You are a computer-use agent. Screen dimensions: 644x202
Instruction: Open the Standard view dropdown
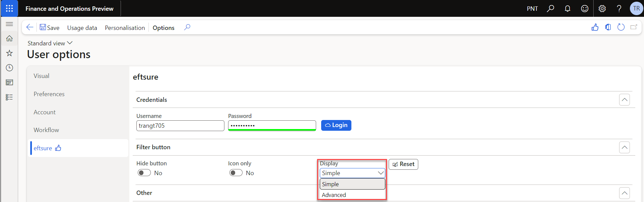click(x=50, y=43)
